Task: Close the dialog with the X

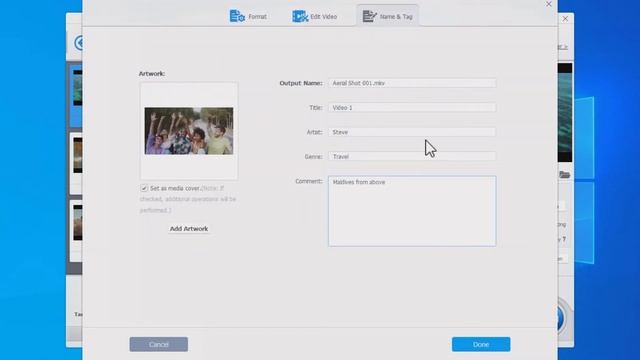Action: [x=549, y=4]
